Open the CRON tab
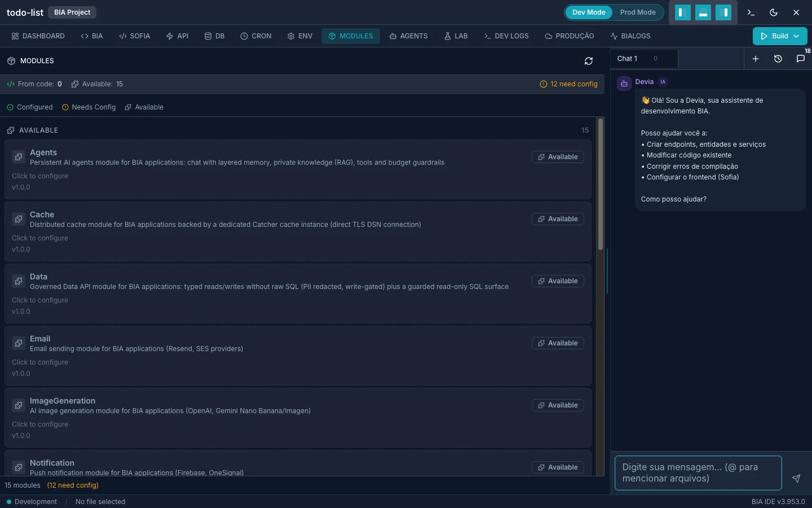 pyautogui.click(x=256, y=36)
